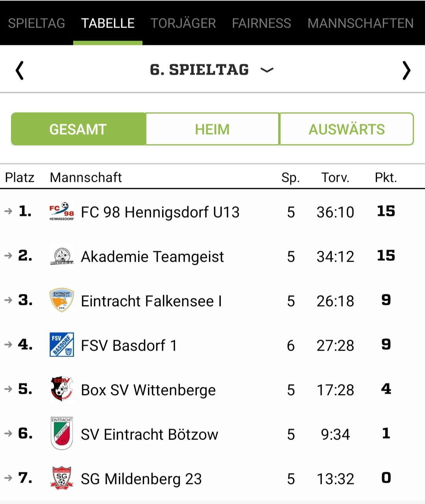Open the Box SV Wittenberge team link
This screenshot has width=425, height=504.
pos(148,390)
